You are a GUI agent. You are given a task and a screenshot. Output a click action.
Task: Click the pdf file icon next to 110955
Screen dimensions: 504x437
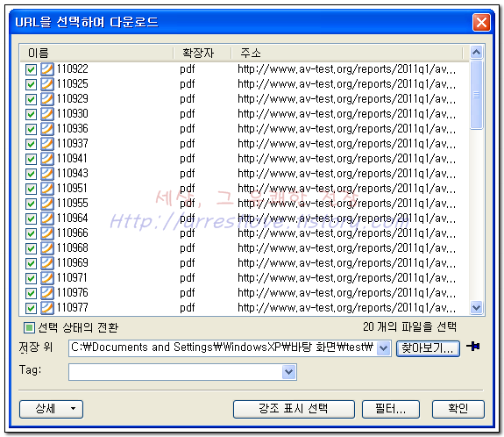(x=47, y=204)
